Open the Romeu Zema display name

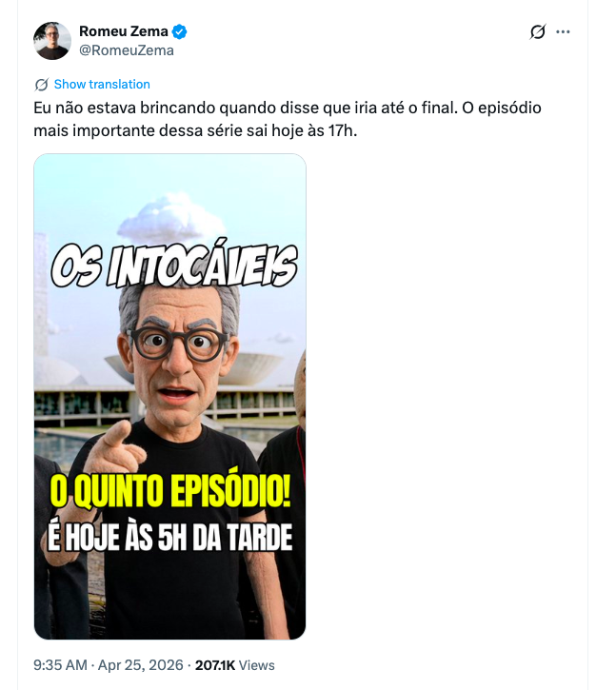click(123, 31)
